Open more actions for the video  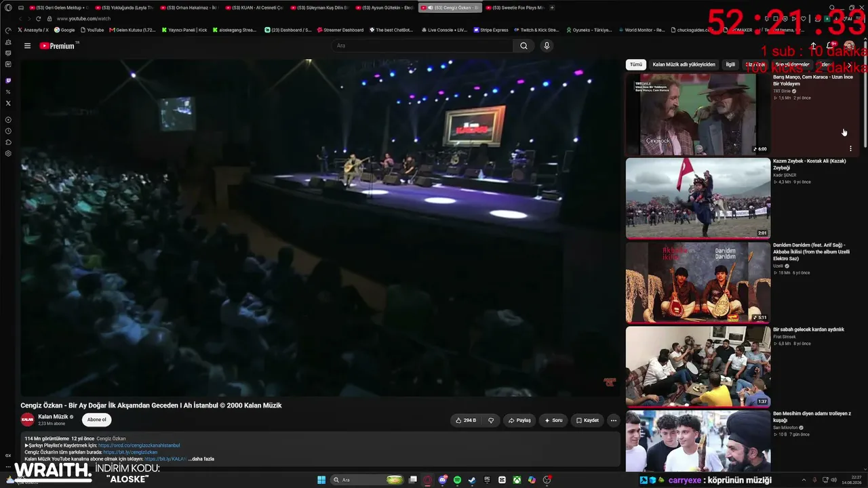[614, 420]
